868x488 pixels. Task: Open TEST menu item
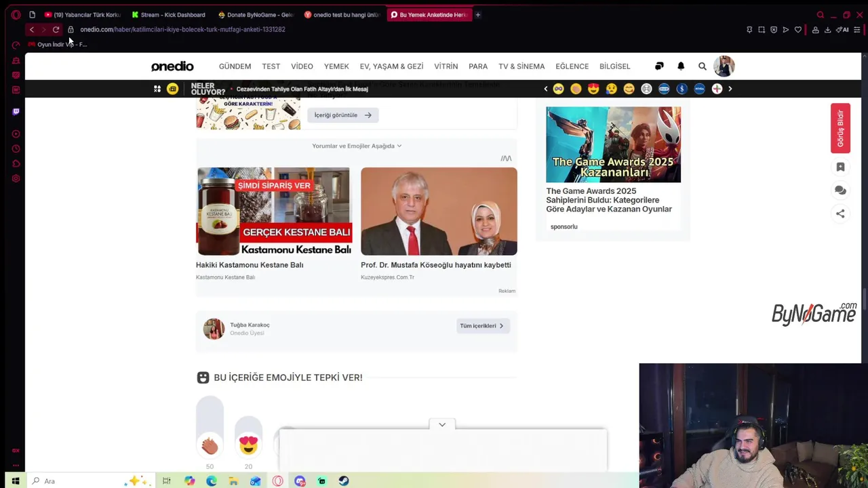click(271, 66)
